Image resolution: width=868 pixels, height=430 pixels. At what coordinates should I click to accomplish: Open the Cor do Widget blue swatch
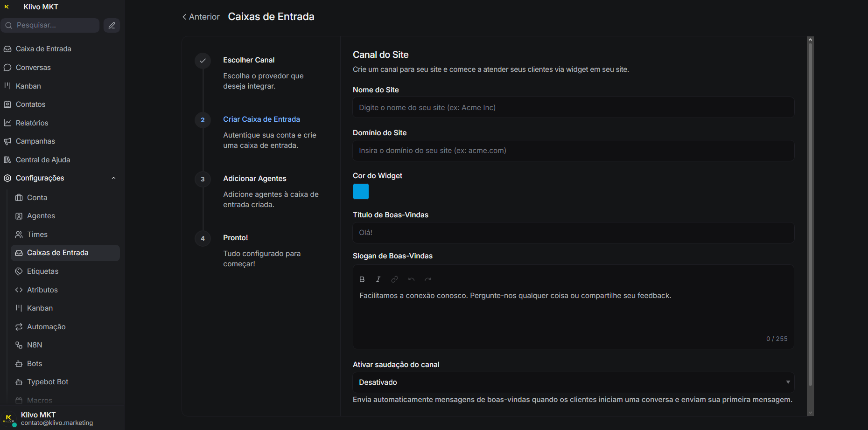click(361, 192)
